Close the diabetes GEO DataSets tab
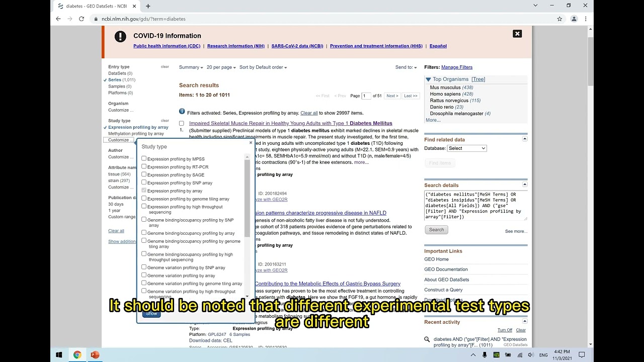The width and height of the screenshot is (644, 362). tap(135, 6)
